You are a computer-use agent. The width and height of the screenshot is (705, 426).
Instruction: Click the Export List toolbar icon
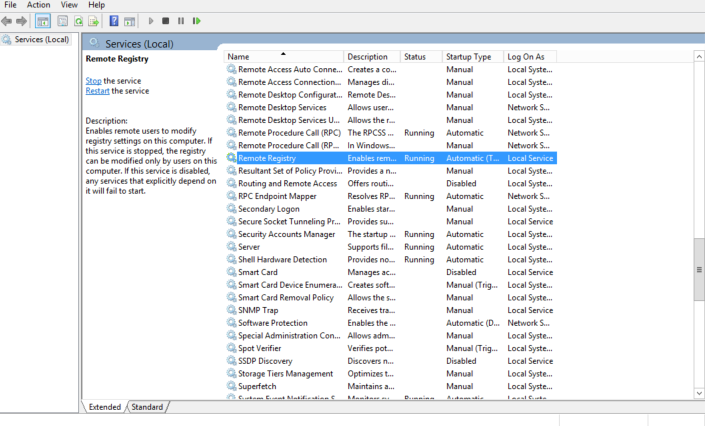94,20
